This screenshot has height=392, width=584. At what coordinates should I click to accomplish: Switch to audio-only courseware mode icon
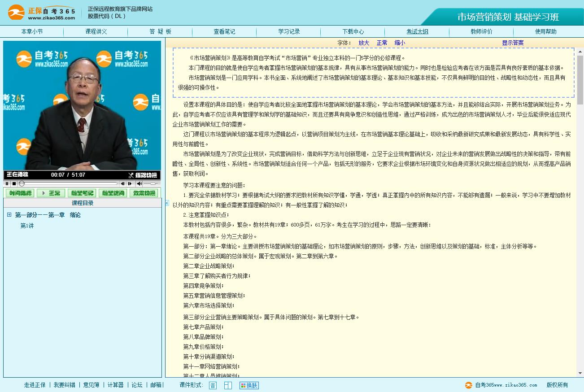pyautogui.click(x=213, y=385)
